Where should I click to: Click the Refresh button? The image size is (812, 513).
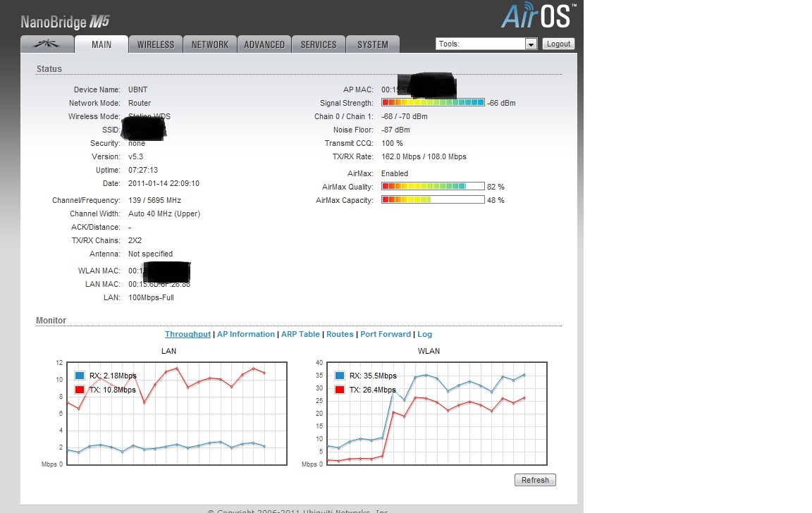535,480
